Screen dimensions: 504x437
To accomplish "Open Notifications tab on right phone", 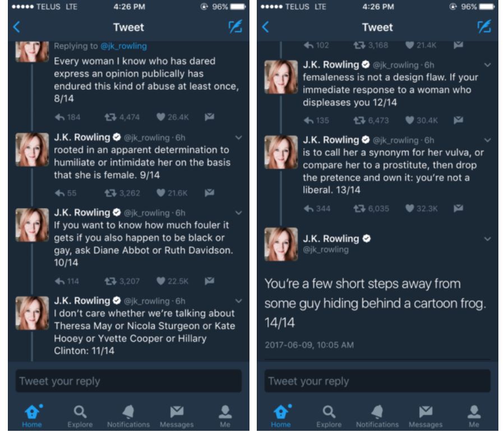I will pyautogui.click(x=377, y=416).
